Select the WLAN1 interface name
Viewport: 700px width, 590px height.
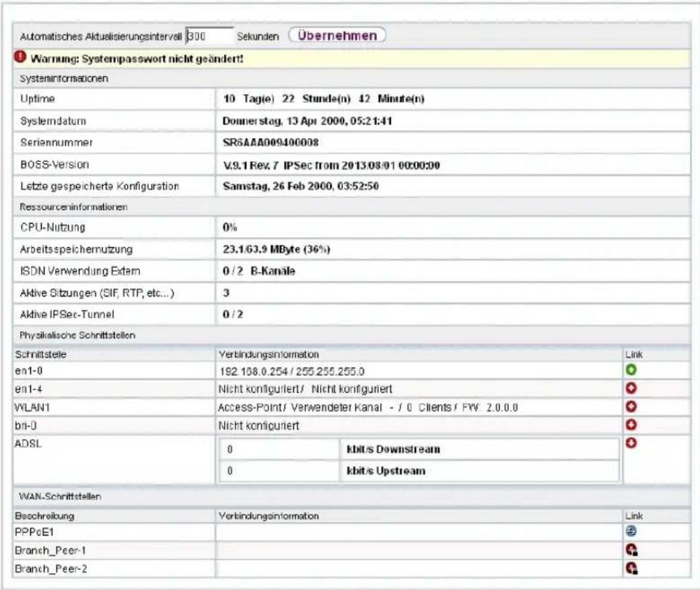32,407
